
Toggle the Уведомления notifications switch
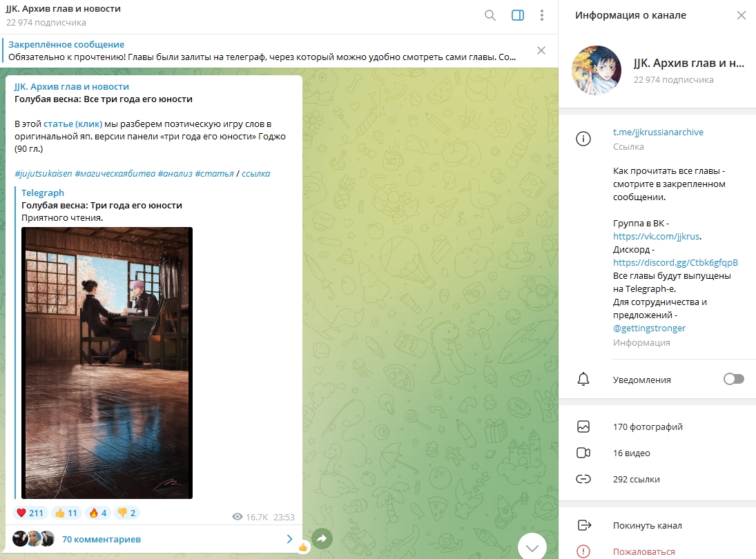pos(733,380)
